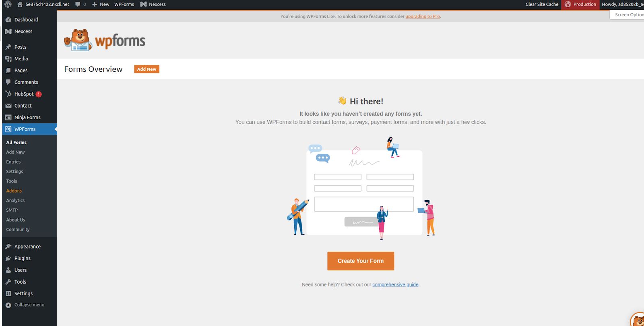Click the home icon beside site name

click(x=20, y=4)
